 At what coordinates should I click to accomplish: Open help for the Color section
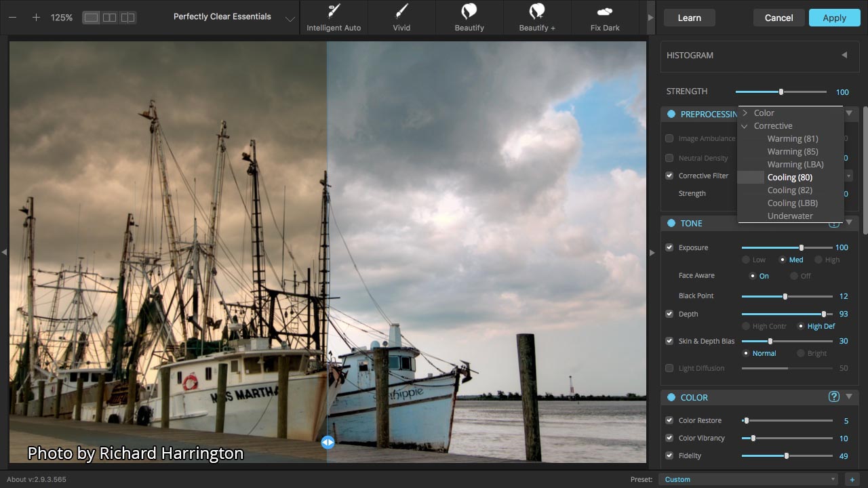click(x=834, y=397)
